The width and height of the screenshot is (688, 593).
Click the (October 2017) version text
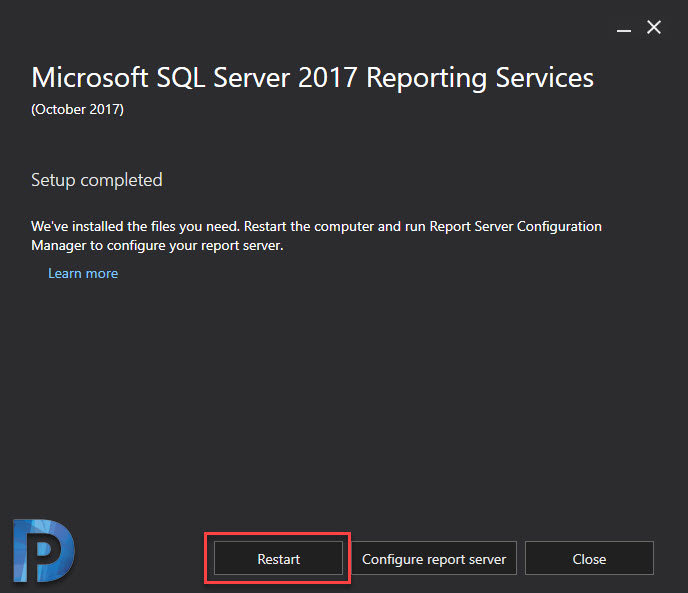78,109
